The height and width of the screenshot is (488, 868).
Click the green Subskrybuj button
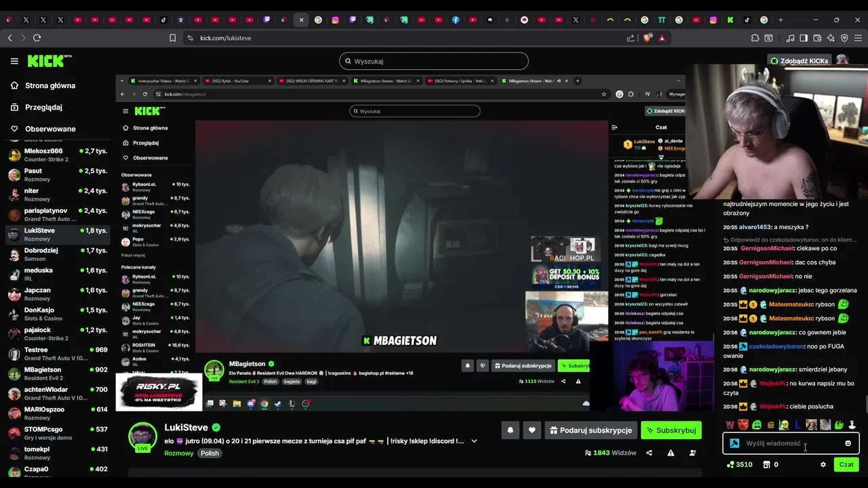tap(671, 430)
